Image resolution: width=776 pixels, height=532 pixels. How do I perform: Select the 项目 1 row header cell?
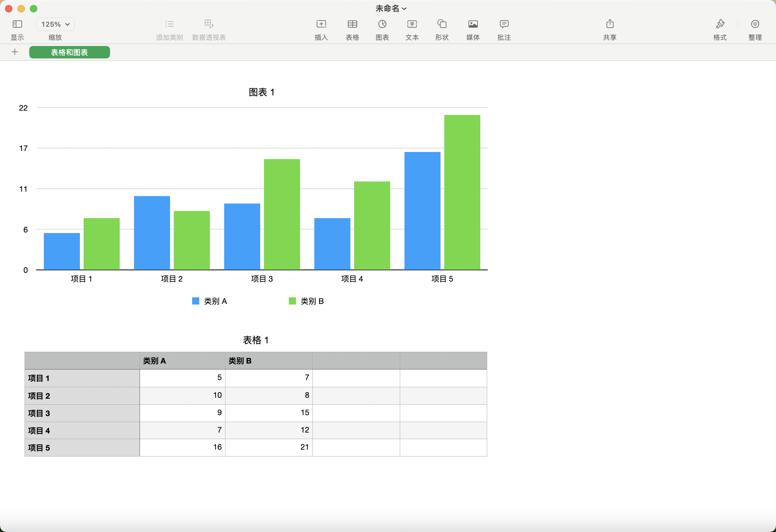tap(82, 378)
